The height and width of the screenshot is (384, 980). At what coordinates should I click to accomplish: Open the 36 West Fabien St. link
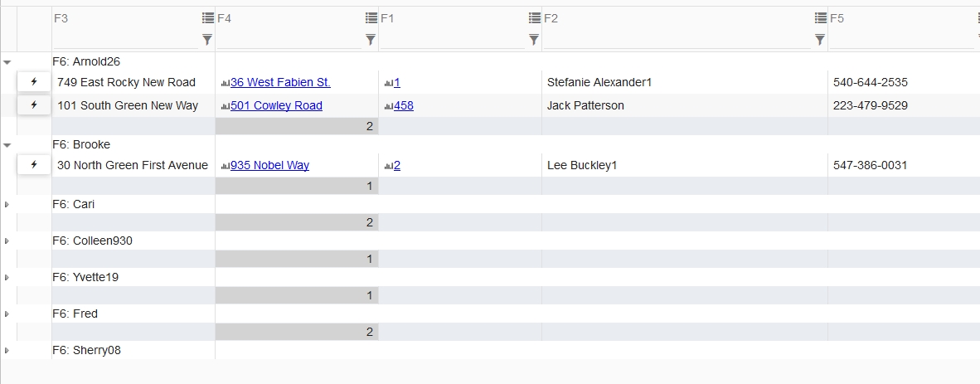click(280, 83)
